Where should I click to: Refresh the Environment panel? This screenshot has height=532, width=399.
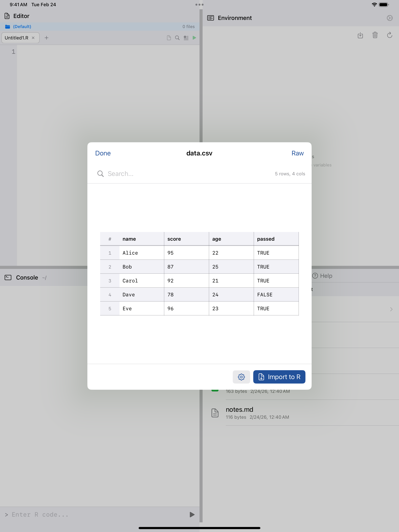390,35
